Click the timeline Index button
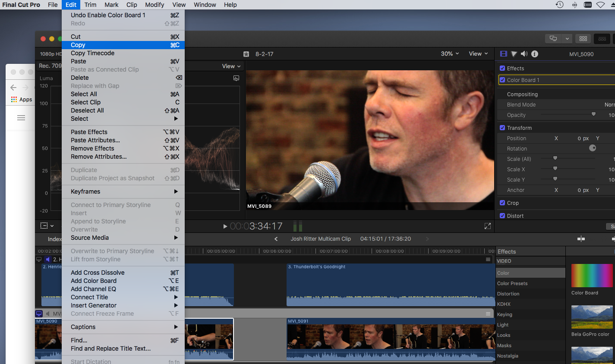 (x=54, y=239)
